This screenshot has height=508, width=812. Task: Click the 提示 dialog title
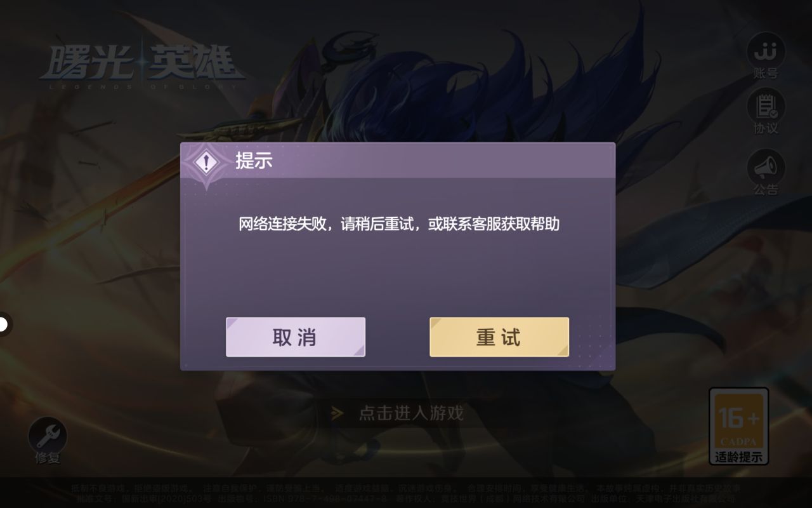point(254,161)
